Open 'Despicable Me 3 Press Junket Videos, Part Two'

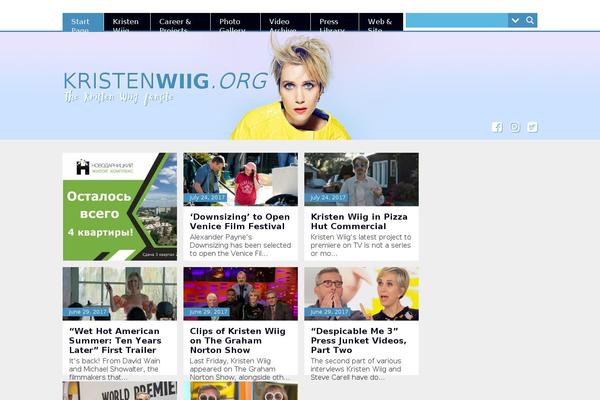(x=359, y=341)
